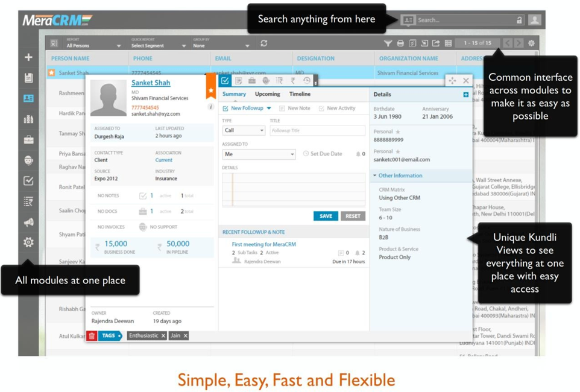
Task: Click the filter funnel icon in toolbar
Action: click(x=388, y=43)
